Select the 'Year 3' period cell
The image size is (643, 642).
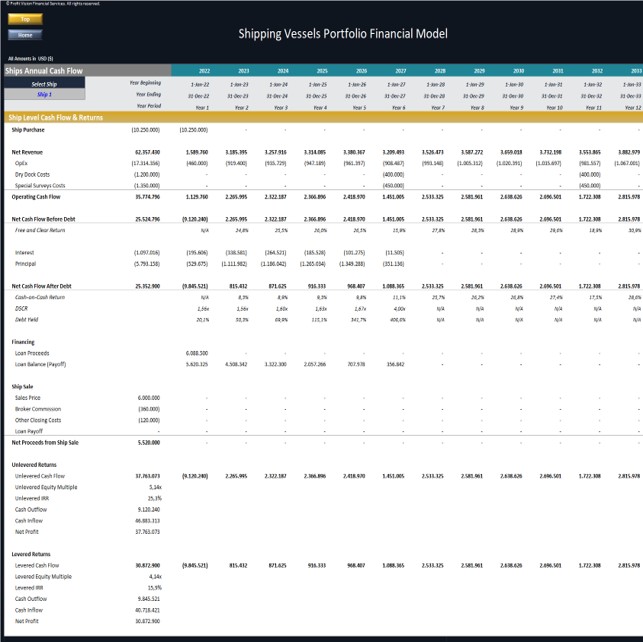point(281,107)
